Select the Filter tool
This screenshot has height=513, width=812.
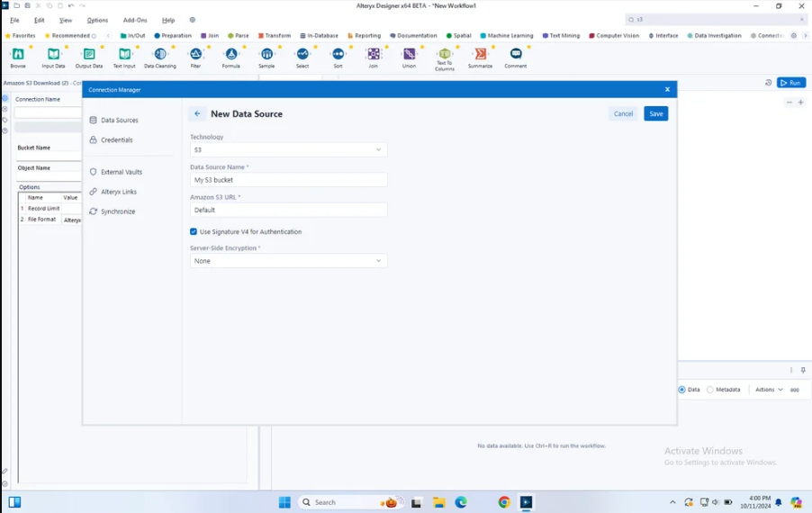pyautogui.click(x=195, y=54)
